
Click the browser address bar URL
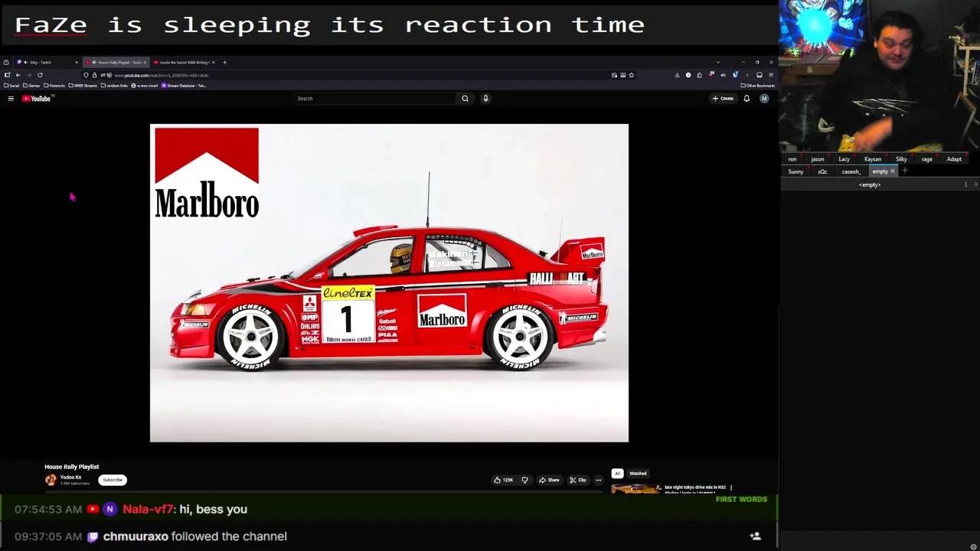(x=162, y=75)
